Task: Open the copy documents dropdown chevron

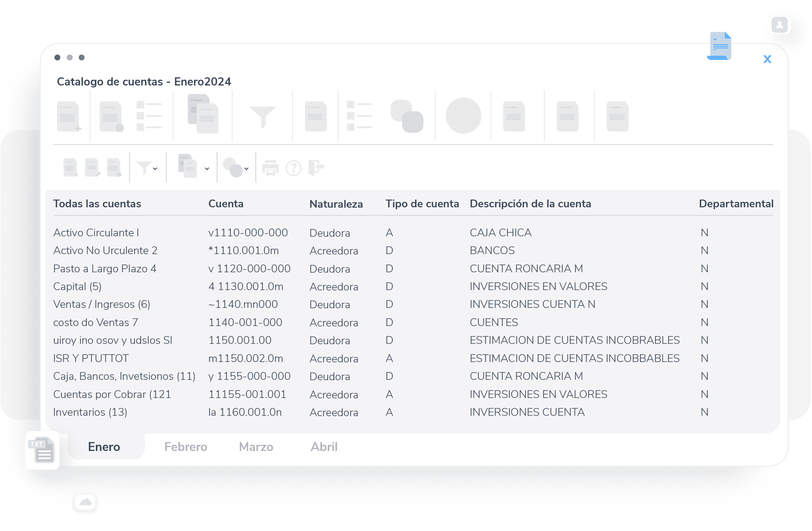Action: point(208,169)
